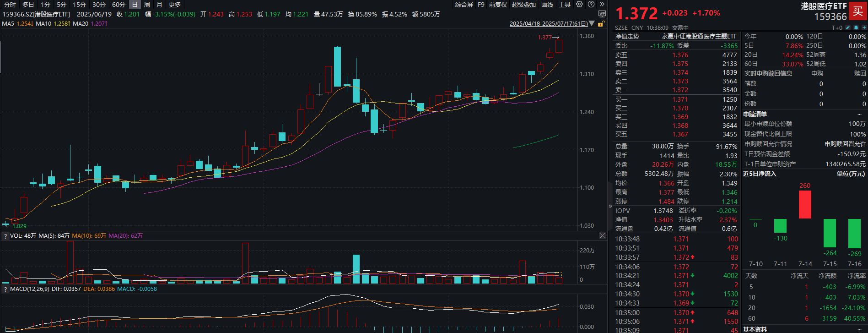Image resolution: width=868 pixels, height=333 pixels.
Task: Click the 2025/04/18-2025/07/17 date range link
Action: click(x=549, y=23)
